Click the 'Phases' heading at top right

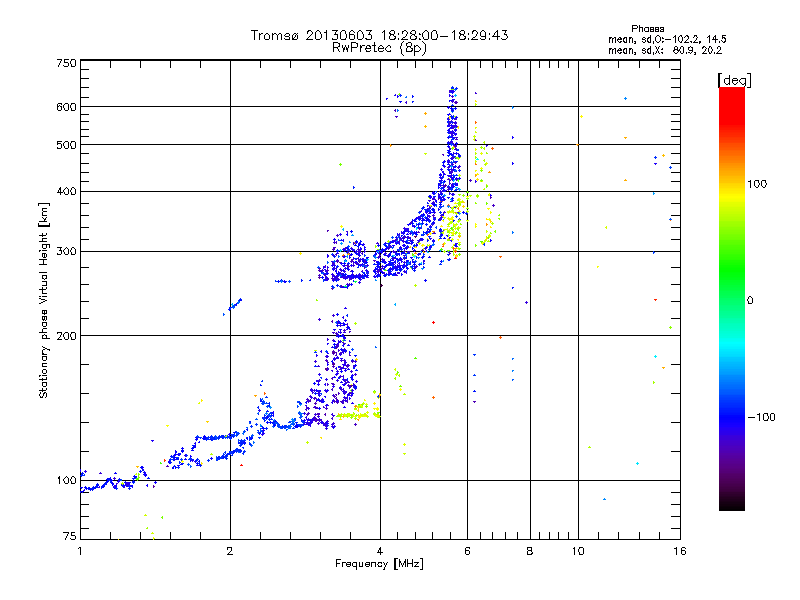[647, 29]
